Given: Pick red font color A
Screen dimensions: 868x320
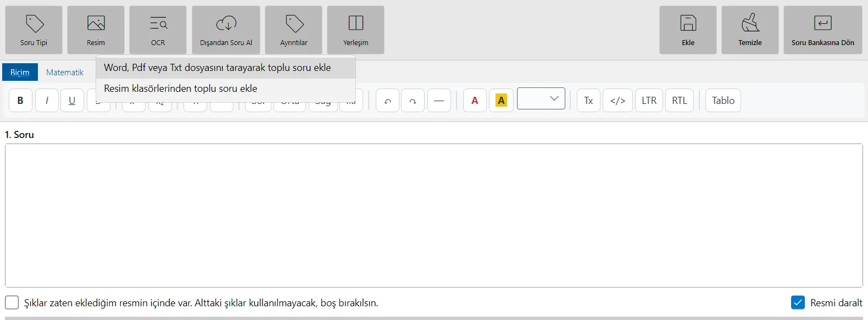Looking at the screenshot, I should pyautogui.click(x=475, y=101).
